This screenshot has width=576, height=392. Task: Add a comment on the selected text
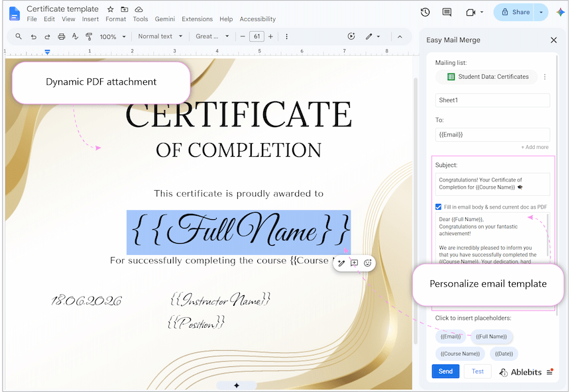354,263
